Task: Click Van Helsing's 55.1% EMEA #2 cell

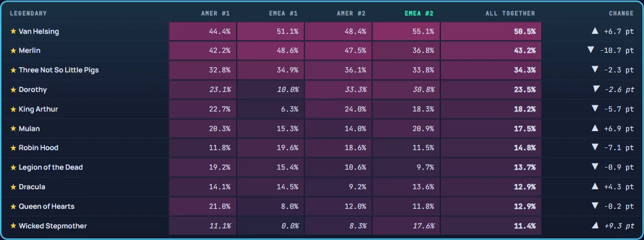Action: [x=406, y=32]
